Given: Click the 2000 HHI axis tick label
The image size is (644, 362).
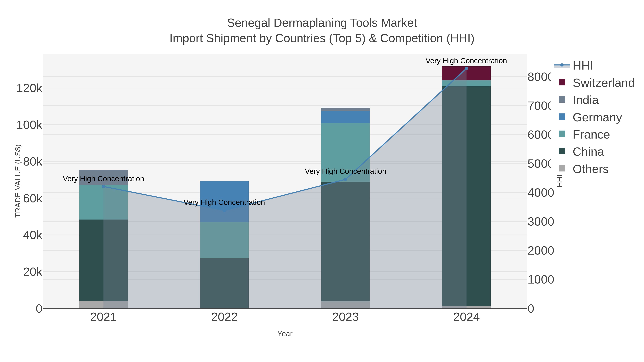Looking at the screenshot, I should (541, 251).
